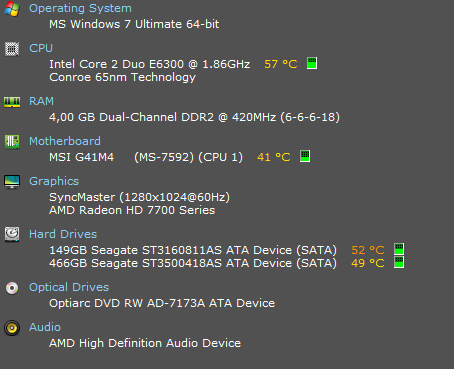This screenshot has height=369, width=454.
Task: Open the Graphics section heading
Action: tap(54, 181)
